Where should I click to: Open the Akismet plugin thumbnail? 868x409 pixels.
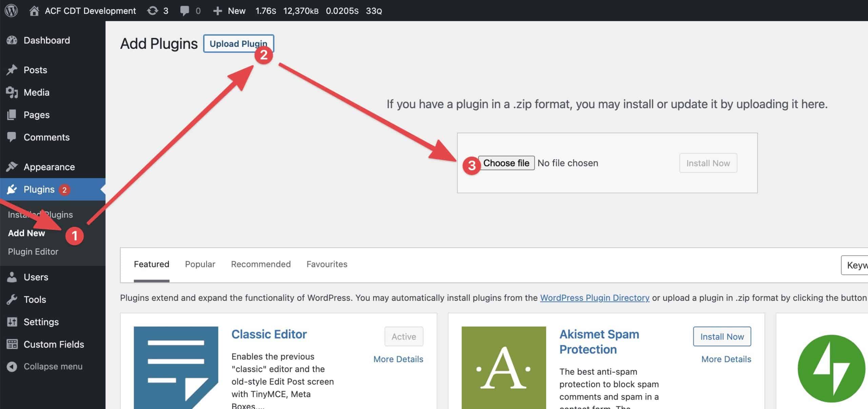pos(504,368)
